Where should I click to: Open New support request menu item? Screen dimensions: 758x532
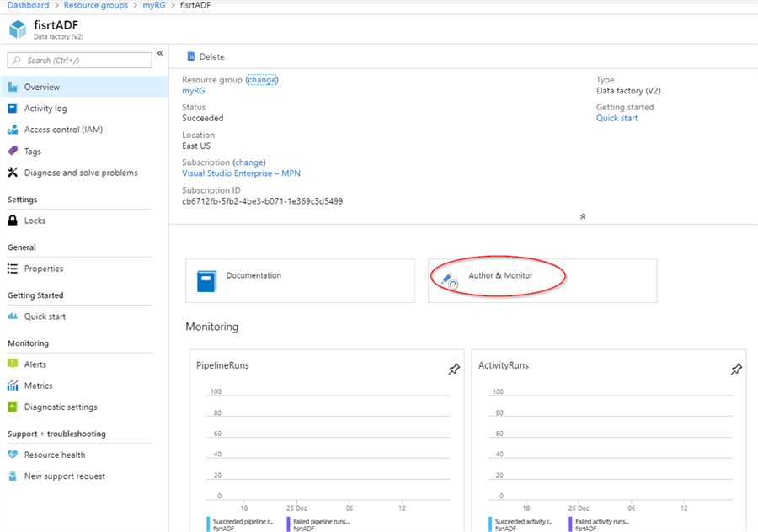click(x=84, y=476)
